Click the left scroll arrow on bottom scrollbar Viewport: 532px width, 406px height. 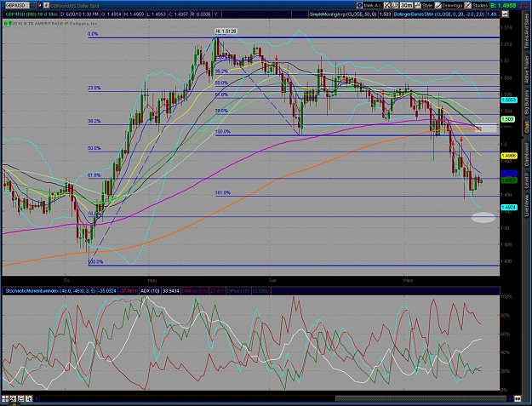click(x=37, y=398)
